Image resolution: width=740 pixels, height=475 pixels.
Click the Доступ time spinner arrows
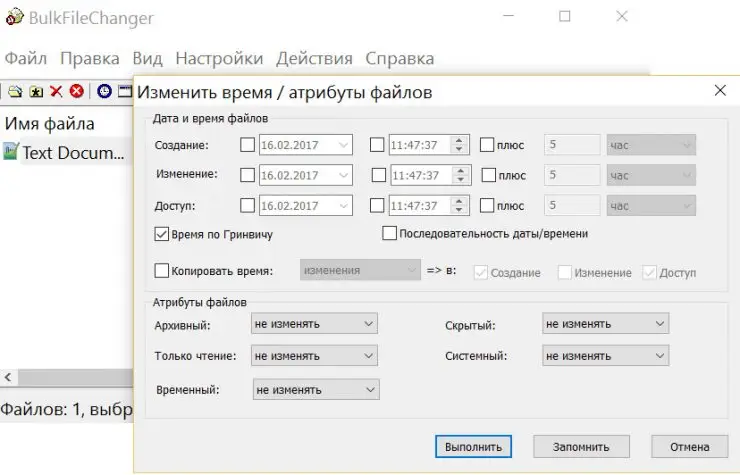(x=459, y=205)
